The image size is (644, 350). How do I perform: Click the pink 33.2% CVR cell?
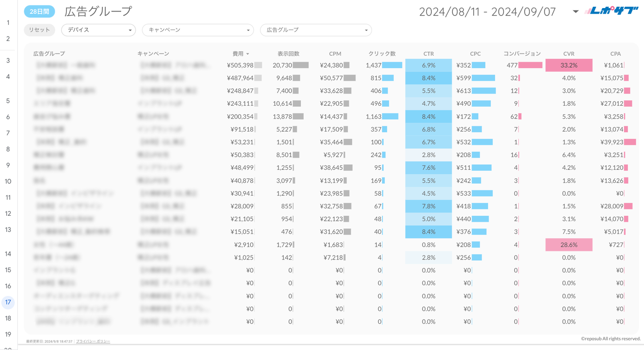coord(569,65)
